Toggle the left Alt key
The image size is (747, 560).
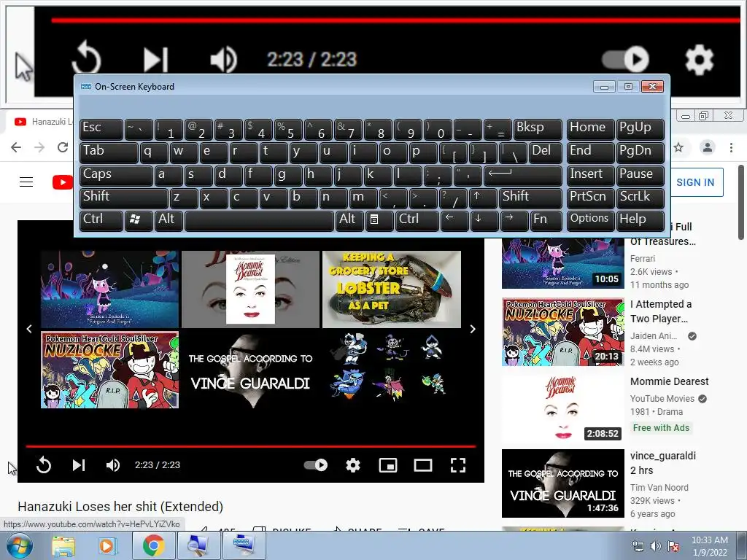(x=169, y=219)
